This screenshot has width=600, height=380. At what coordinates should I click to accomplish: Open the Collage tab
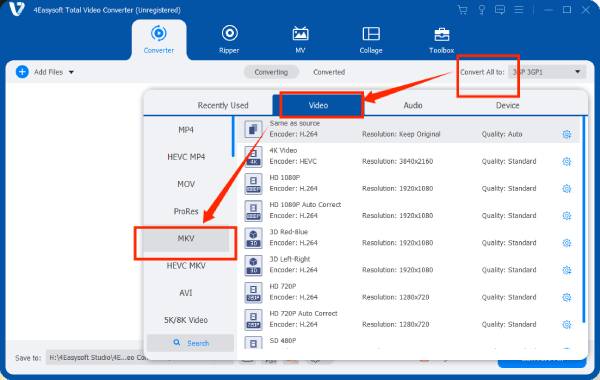(371, 39)
